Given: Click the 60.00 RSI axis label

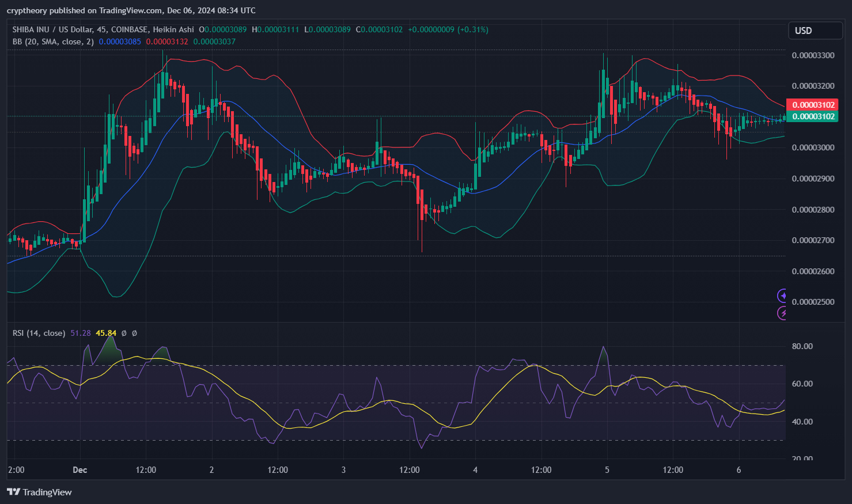Looking at the screenshot, I should point(802,384).
